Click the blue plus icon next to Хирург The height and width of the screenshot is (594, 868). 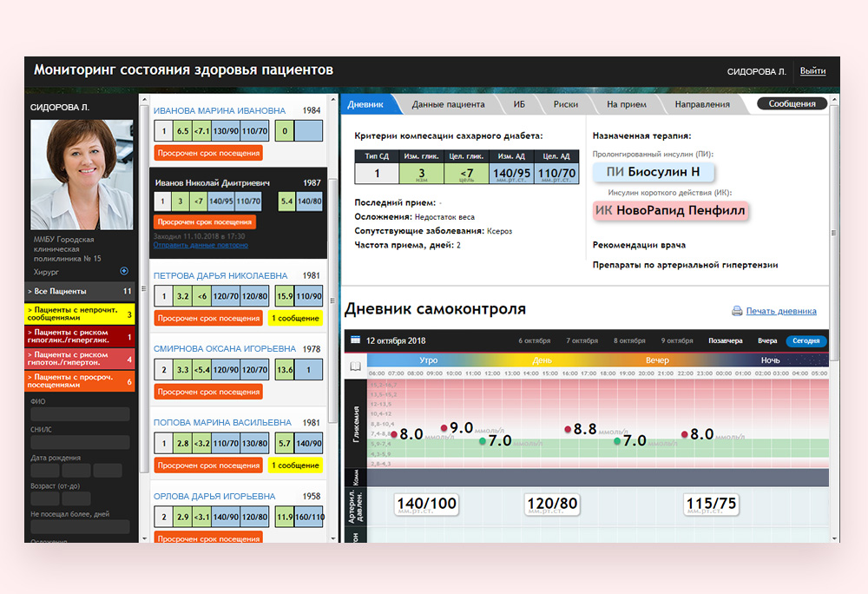(124, 271)
